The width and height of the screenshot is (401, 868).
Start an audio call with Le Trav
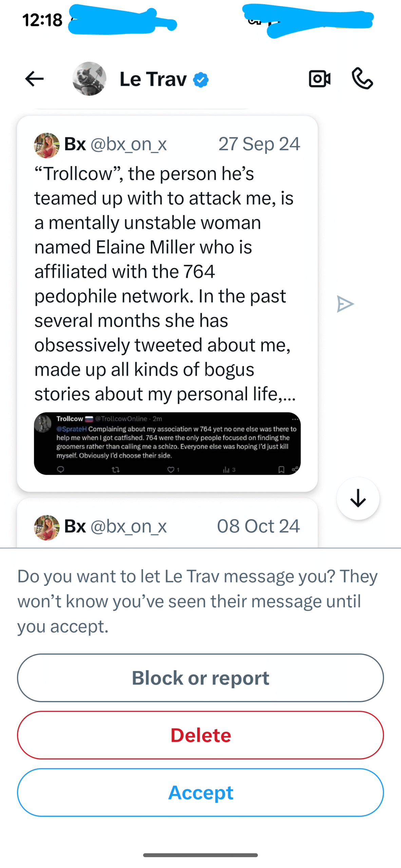(362, 79)
